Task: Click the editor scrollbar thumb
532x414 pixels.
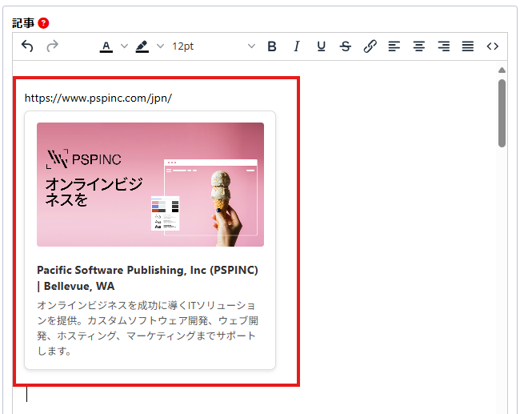Action: [502, 113]
